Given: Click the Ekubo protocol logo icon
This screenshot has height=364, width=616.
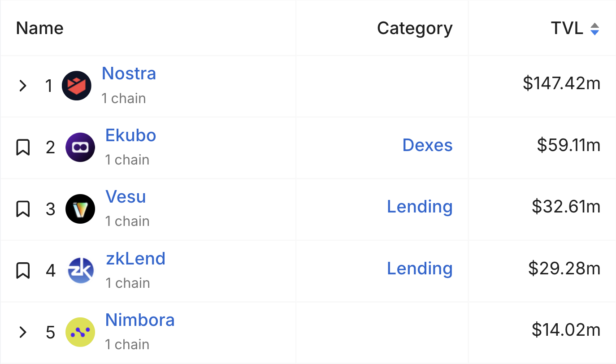Looking at the screenshot, I should [x=80, y=147].
